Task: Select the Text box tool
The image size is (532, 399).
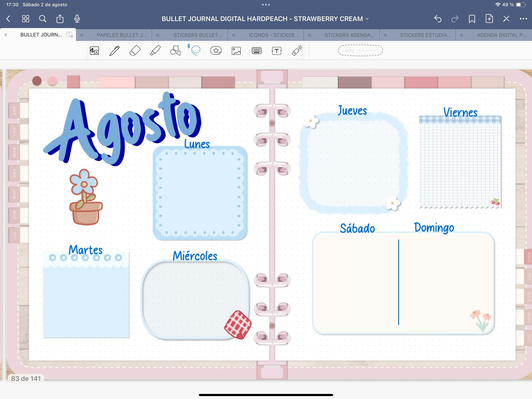Action: 277,51
